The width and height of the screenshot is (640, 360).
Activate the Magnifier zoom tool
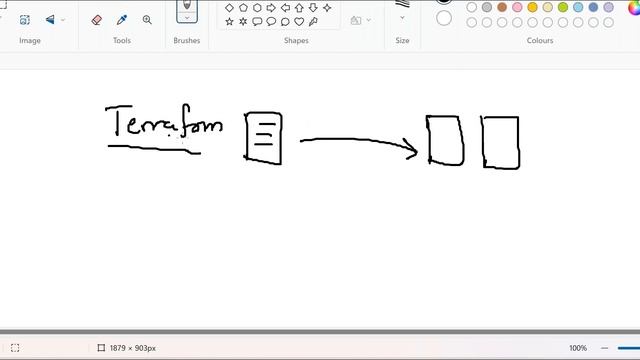(147, 20)
